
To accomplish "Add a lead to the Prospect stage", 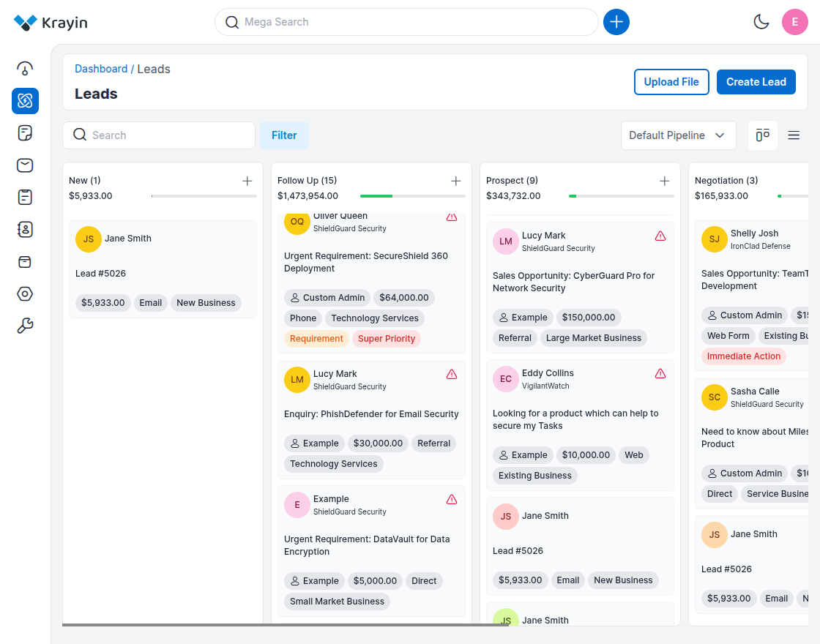I will (665, 181).
